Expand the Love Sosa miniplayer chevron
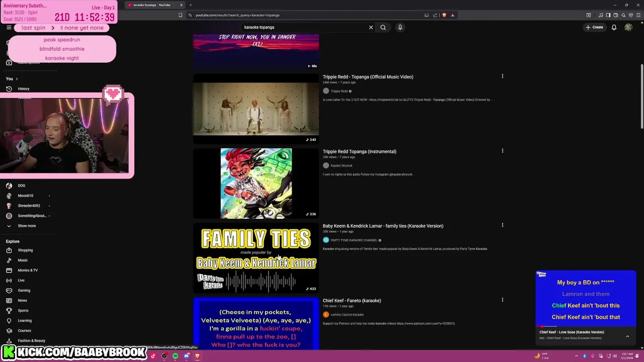644x362 pixels. 627,336
